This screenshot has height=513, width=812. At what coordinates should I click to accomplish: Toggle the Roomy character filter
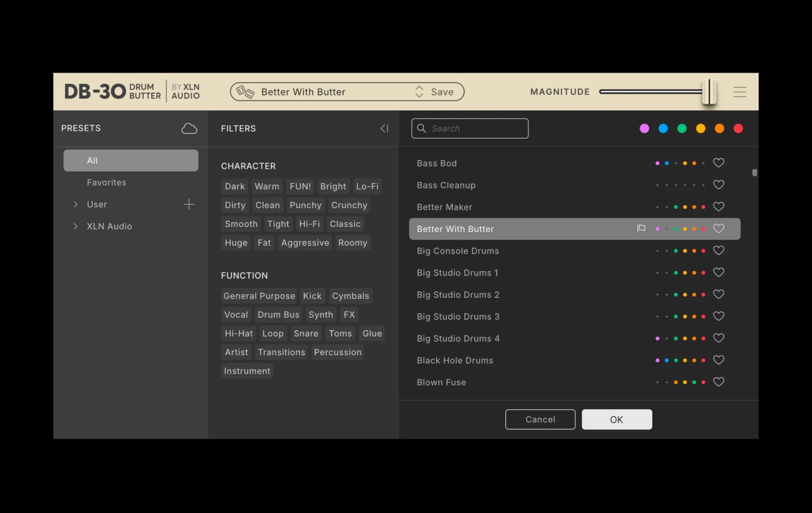[353, 243]
